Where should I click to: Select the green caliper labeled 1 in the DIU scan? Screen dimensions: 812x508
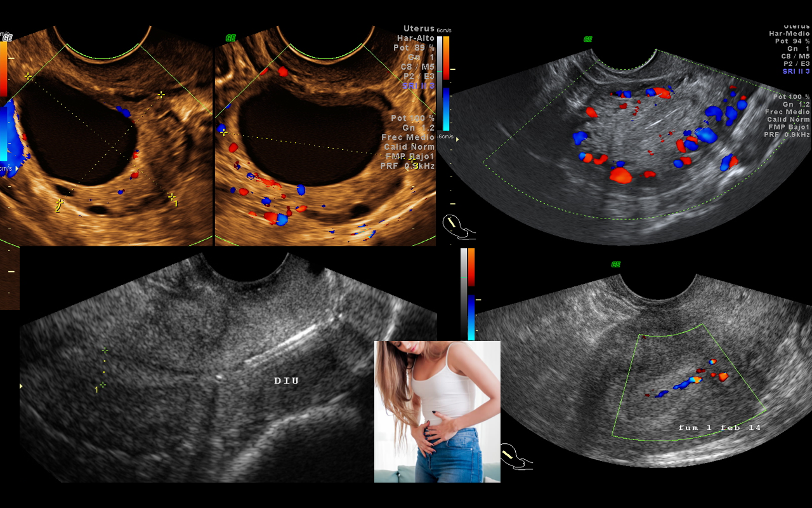[x=101, y=385]
